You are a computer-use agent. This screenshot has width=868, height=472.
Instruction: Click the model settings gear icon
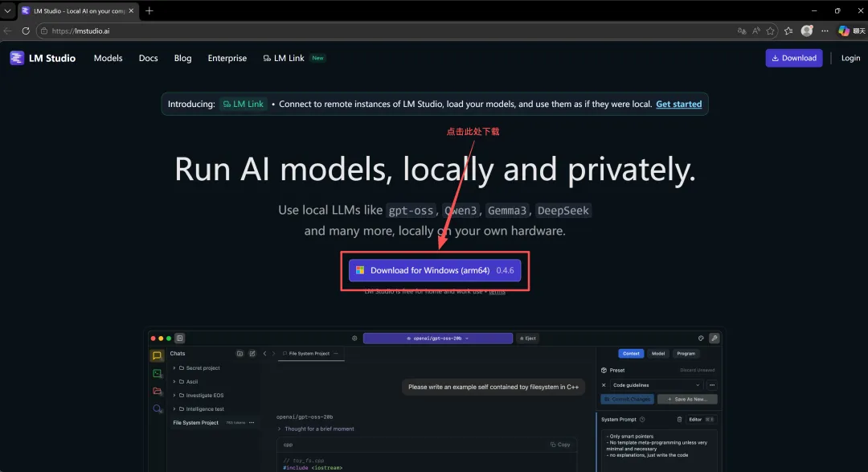[354, 338]
